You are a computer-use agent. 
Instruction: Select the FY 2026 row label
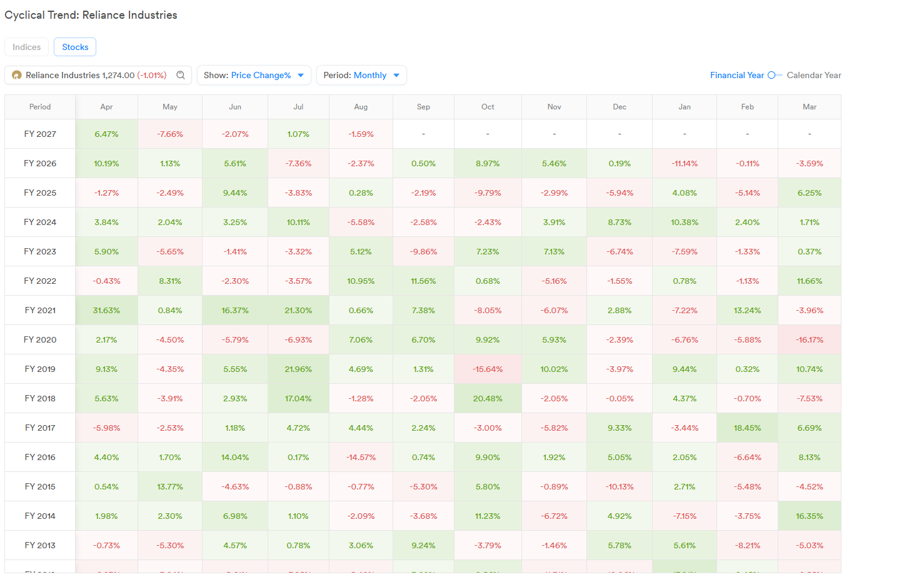pyautogui.click(x=40, y=163)
